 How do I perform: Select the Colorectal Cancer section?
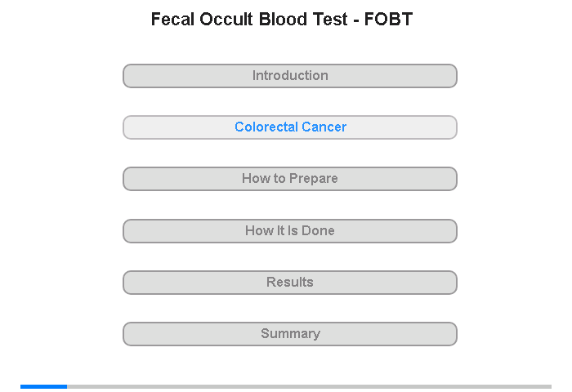(290, 127)
